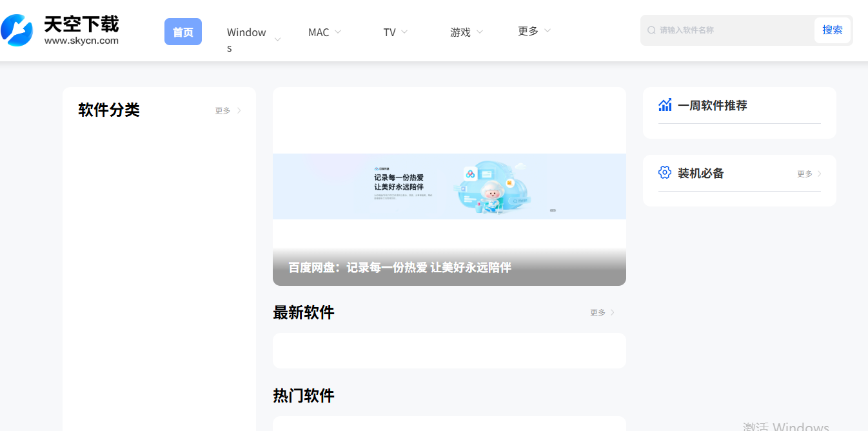Click the 软件分类 heading
Viewport: 868px width, 431px height.
click(109, 110)
